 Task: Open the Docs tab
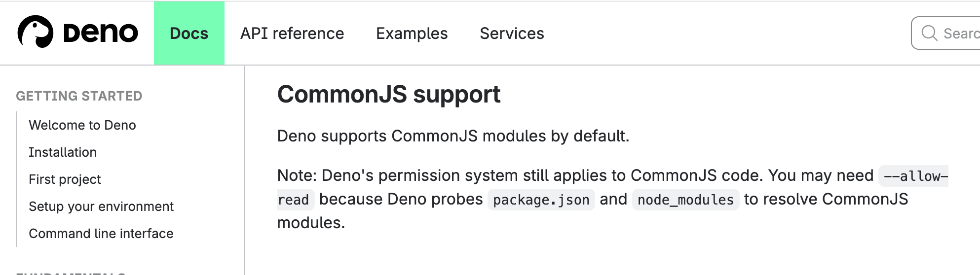coord(189,34)
